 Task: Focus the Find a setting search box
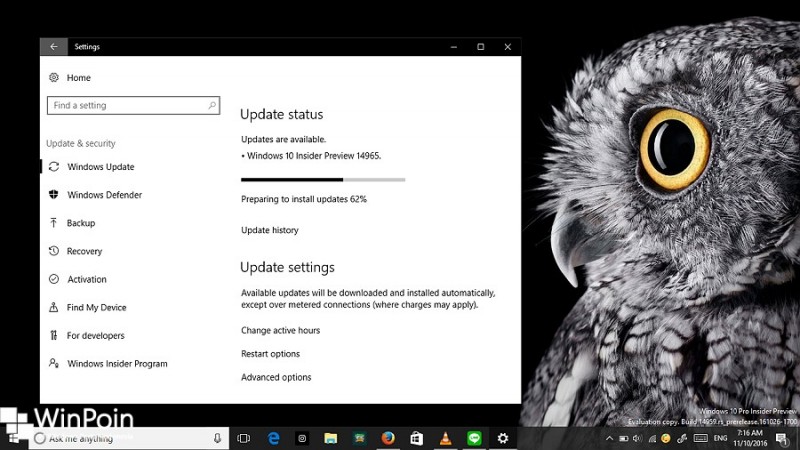133,105
